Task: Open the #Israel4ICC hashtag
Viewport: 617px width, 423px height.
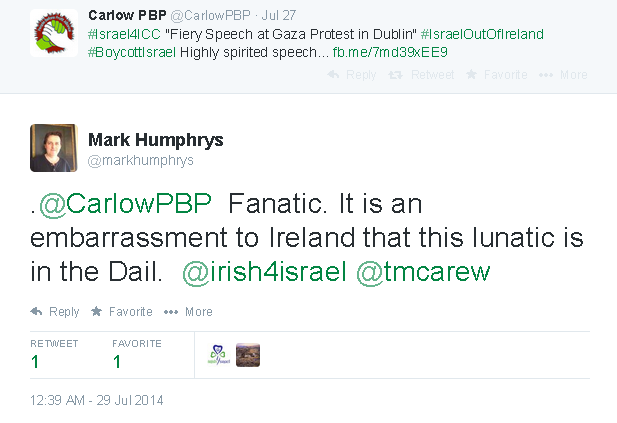Action: [x=124, y=34]
